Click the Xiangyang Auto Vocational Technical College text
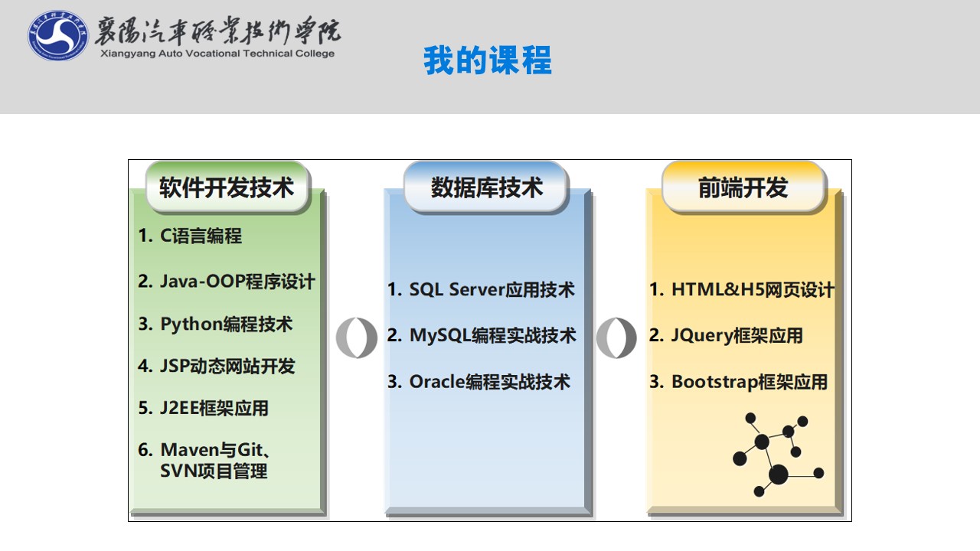This screenshot has width=980, height=551. 217,54
